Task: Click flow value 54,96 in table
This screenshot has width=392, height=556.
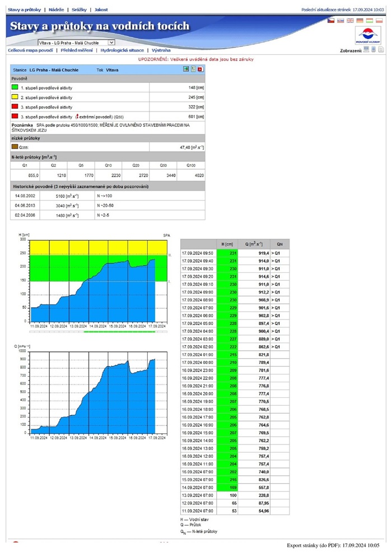Action: (264, 511)
